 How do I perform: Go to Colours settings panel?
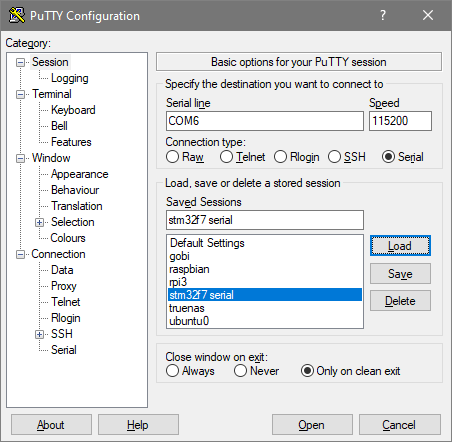click(68, 238)
